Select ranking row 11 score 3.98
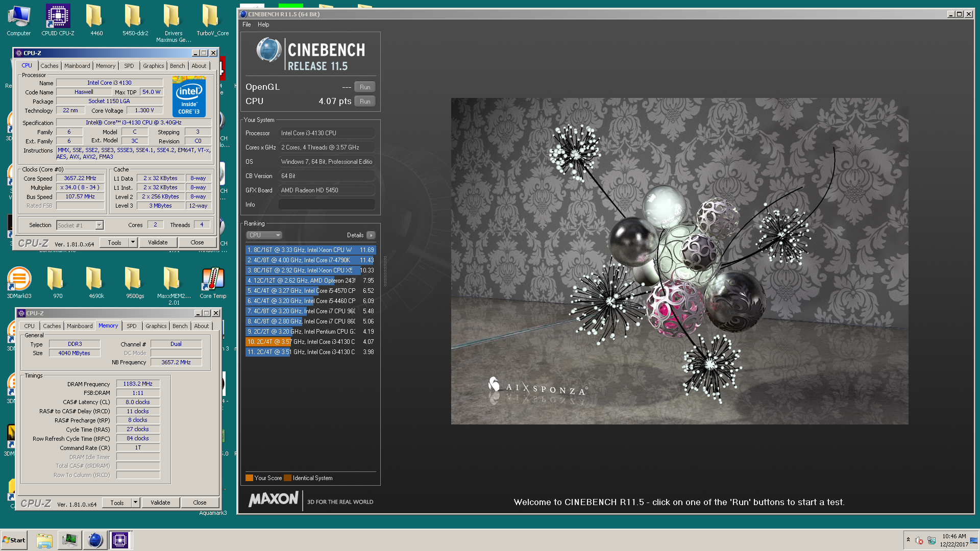The height and width of the screenshot is (551, 980). coord(310,352)
